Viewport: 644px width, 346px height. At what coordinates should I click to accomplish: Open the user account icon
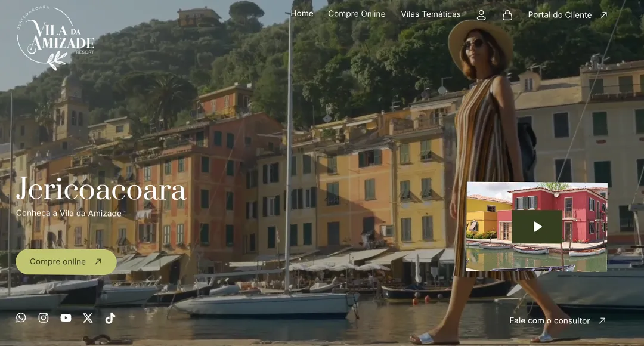[x=481, y=15]
